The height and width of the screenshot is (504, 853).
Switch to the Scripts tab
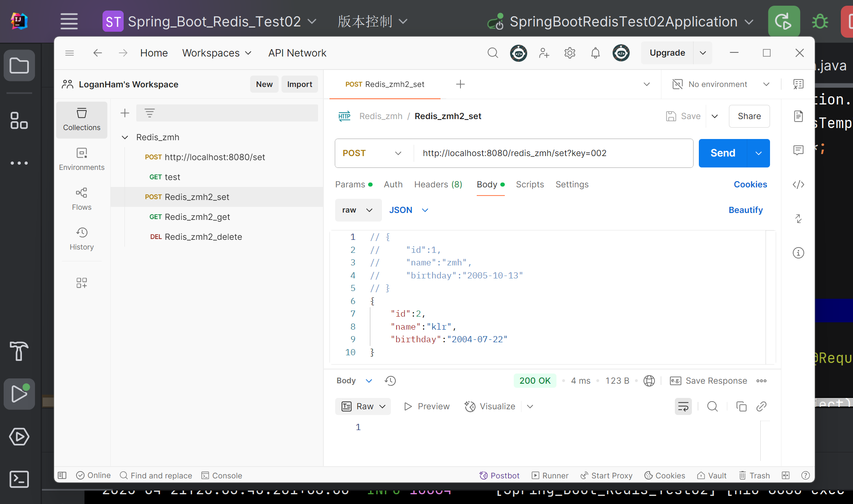pyautogui.click(x=530, y=185)
